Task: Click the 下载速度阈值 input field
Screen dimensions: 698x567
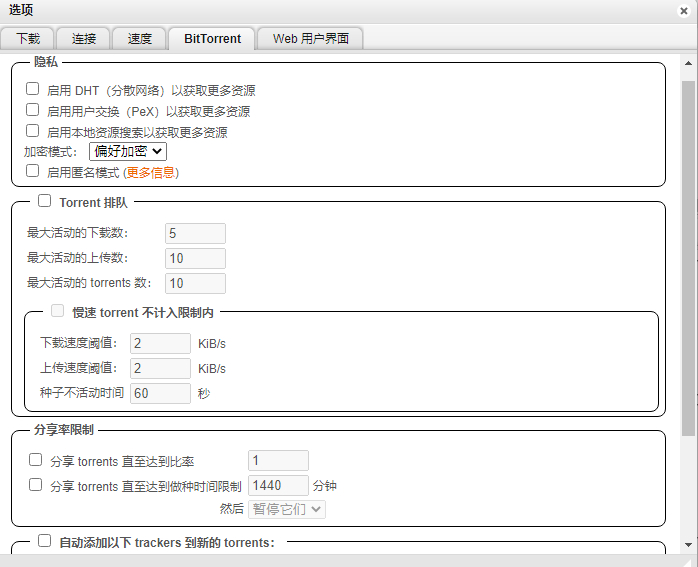Action: [x=160, y=343]
